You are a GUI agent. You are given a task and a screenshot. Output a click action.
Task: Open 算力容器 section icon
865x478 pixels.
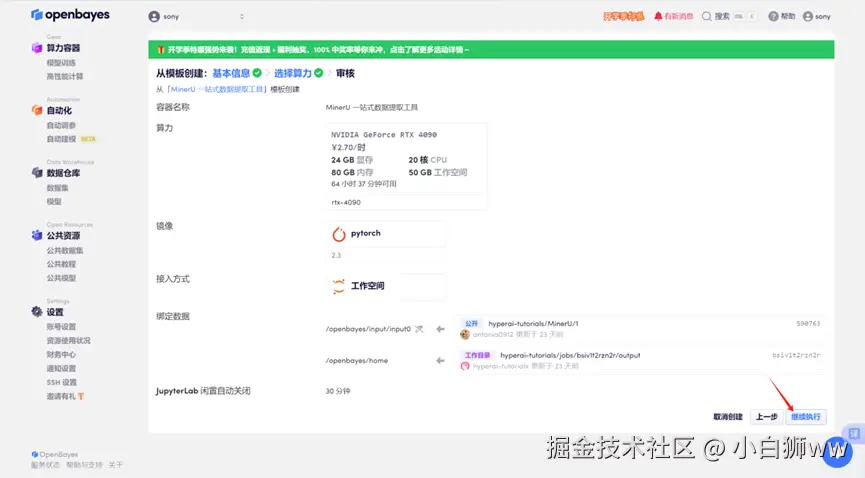point(37,48)
